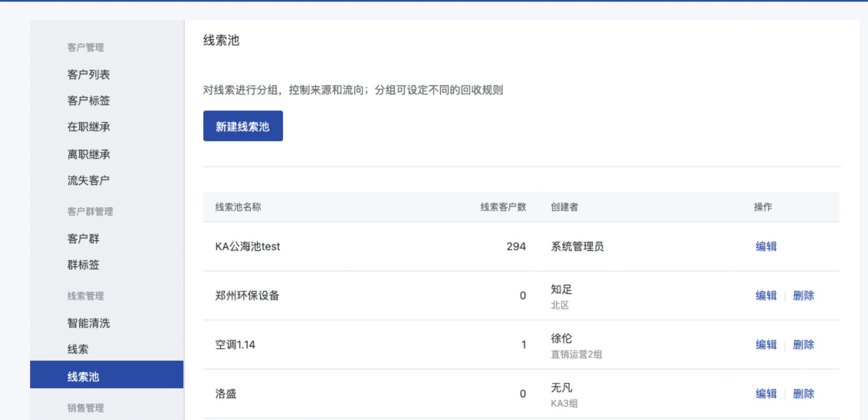This screenshot has width=868, height=420.
Task: Edit the KA公海池test pool
Action: click(766, 246)
